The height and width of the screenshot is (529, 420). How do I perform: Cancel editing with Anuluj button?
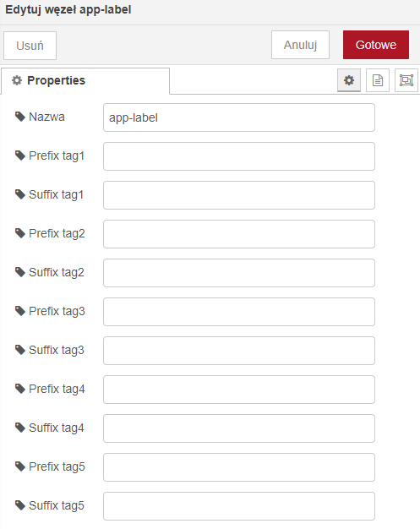point(300,45)
